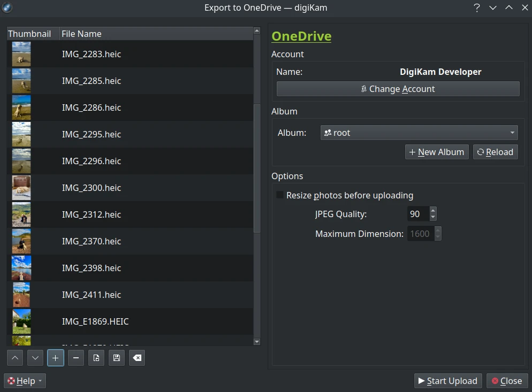Click the floppy disk save list icon
Screen dimensions: 532x392
click(117, 358)
